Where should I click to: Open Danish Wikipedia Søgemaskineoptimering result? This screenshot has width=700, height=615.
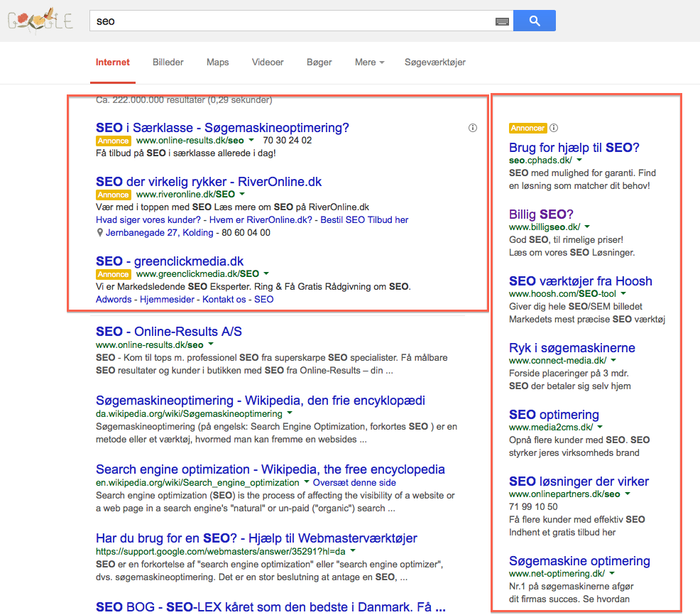[x=261, y=400]
